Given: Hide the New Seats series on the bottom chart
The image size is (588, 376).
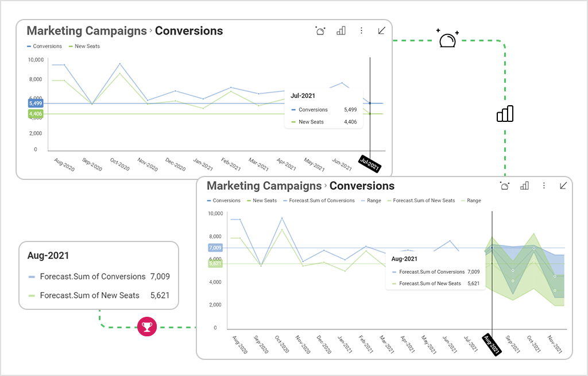Looking at the screenshot, I should [262, 201].
